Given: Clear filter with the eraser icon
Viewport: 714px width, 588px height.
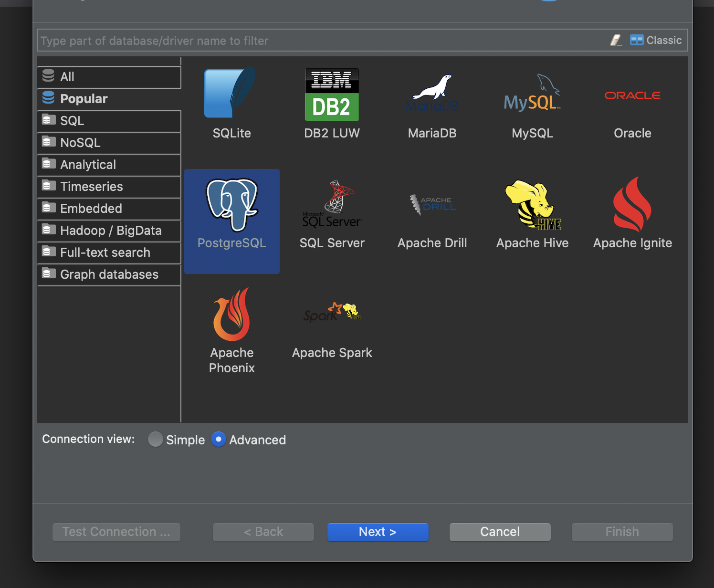Looking at the screenshot, I should pos(616,40).
